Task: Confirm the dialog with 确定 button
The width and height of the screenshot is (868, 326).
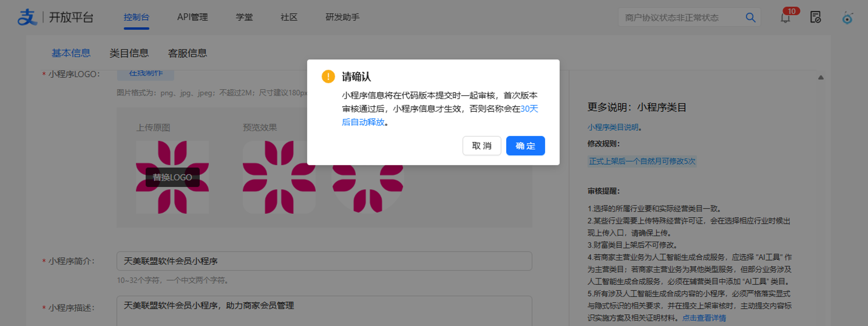Action: (525, 146)
